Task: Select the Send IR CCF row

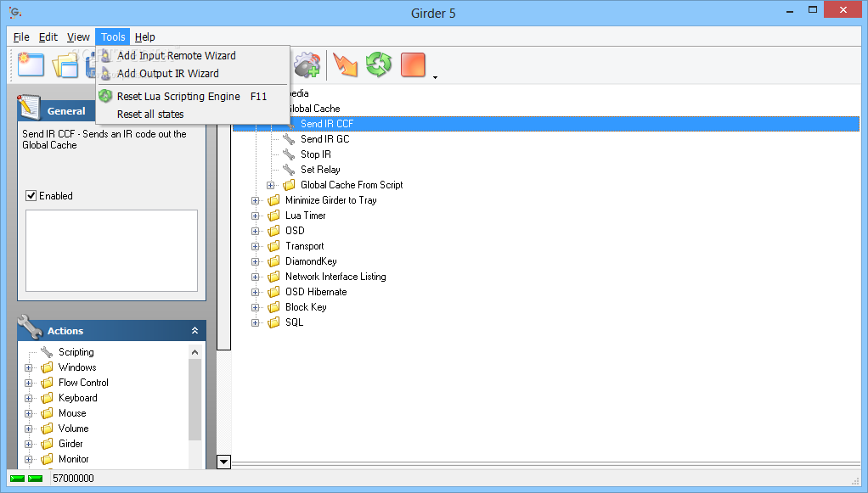Action: [546, 123]
